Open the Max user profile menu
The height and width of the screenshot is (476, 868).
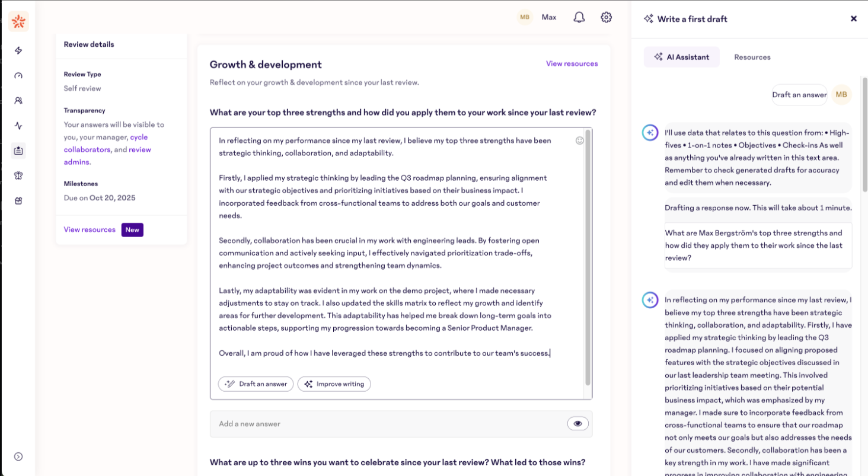pyautogui.click(x=537, y=17)
